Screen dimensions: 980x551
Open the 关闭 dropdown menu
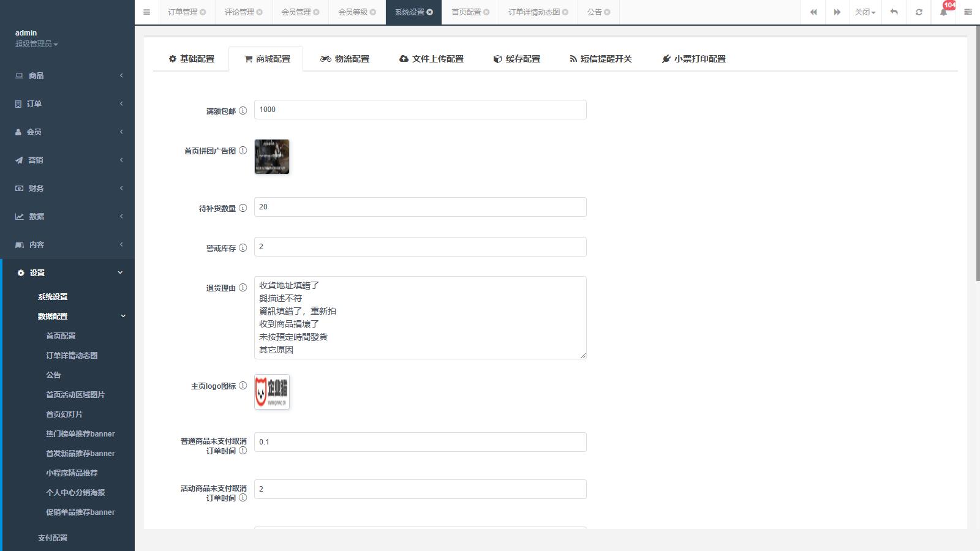pyautogui.click(x=865, y=12)
